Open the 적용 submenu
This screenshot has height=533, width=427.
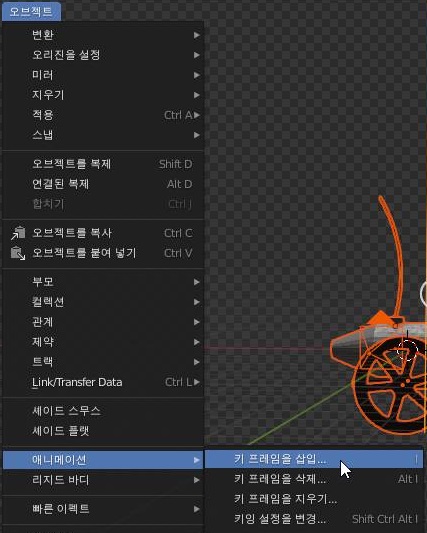pyautogui.click(x=103, y=115)
